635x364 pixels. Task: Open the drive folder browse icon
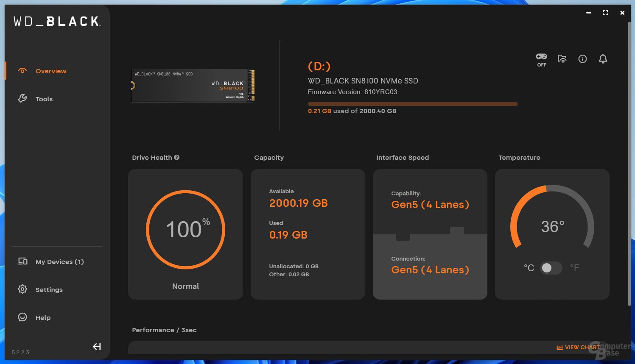562,59
